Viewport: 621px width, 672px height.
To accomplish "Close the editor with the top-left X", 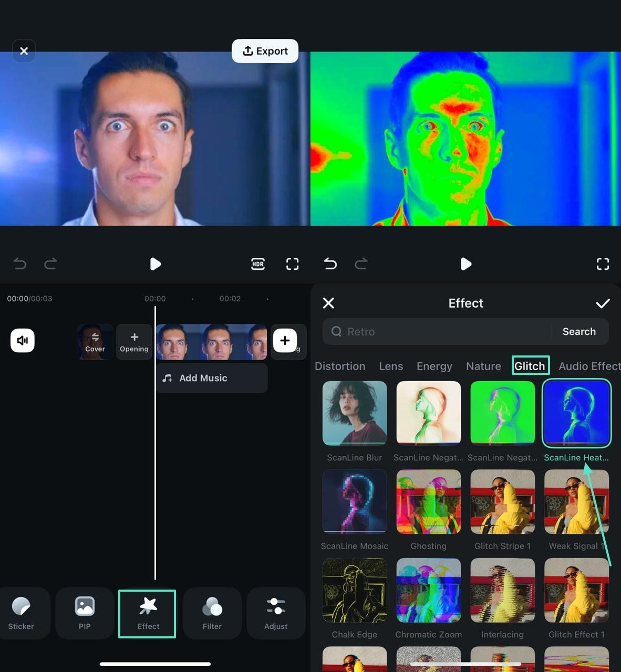I will 24,51.
